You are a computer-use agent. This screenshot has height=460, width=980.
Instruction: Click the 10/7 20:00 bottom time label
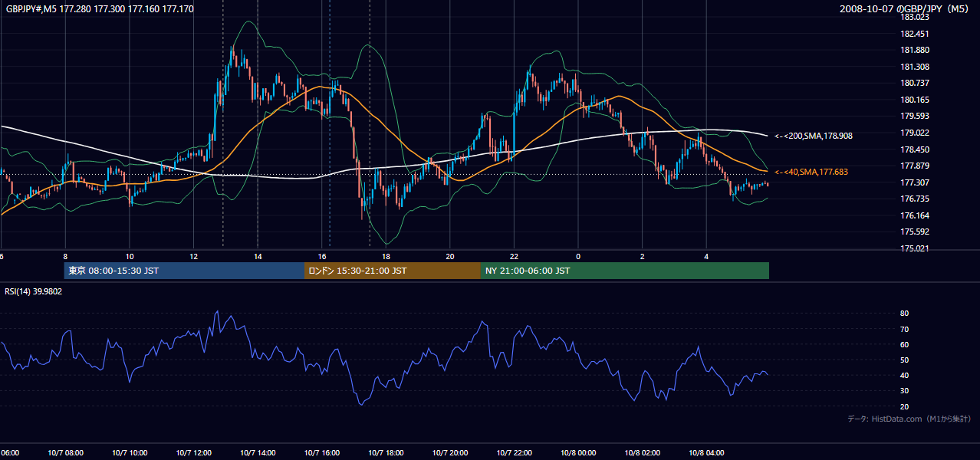[450, 453]
